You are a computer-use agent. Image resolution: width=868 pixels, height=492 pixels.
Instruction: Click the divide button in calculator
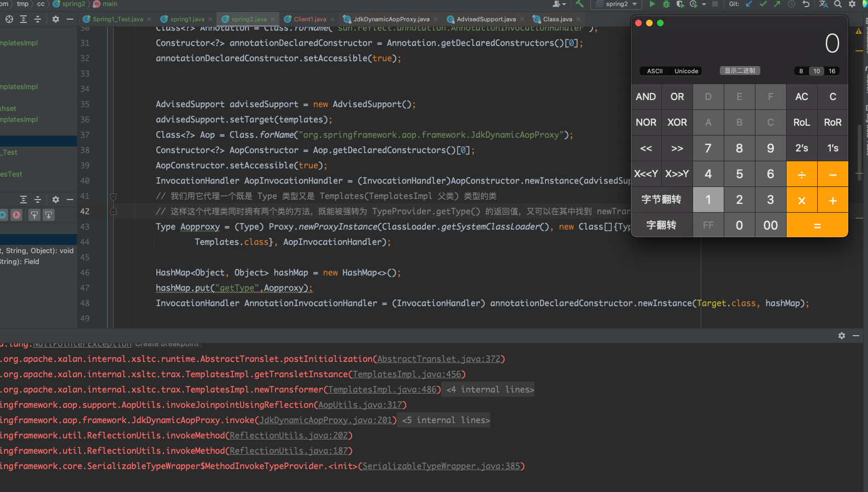click(802, 174)
